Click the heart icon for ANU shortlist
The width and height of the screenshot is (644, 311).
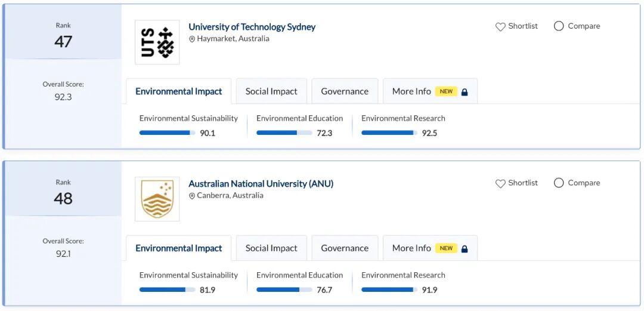click(500, 184)
